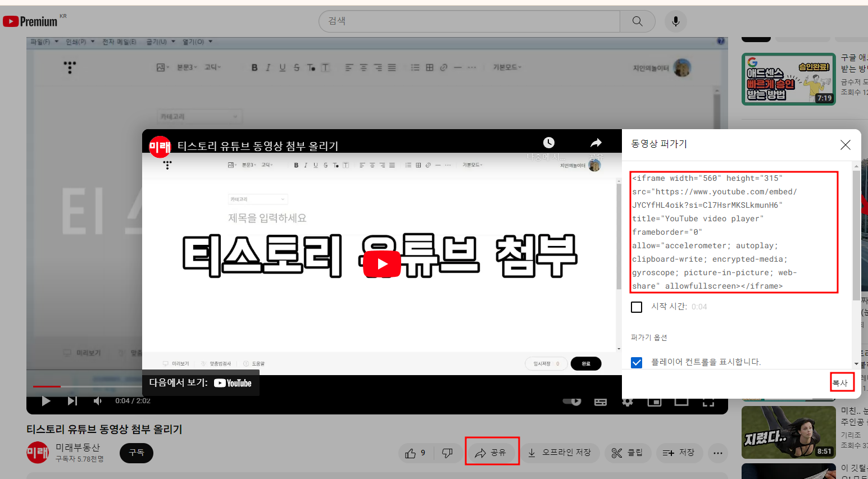Click the Watch later clock icon
868x479 pixels.
pos(549,143)
